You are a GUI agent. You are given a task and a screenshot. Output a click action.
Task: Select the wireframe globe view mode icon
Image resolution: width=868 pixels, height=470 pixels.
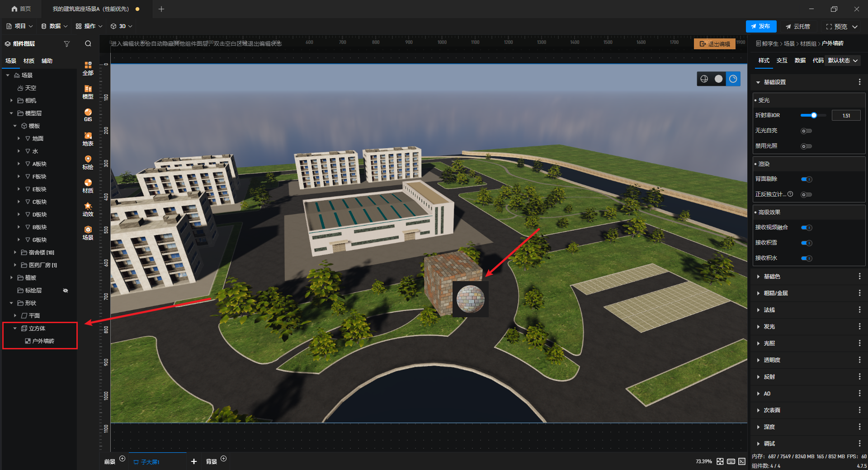[x=704, y=79]
